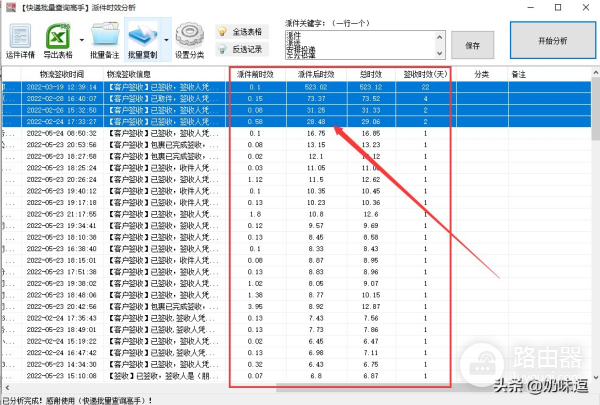
Task: Open the 批量备注 folder icon
Action: point(105,41)
